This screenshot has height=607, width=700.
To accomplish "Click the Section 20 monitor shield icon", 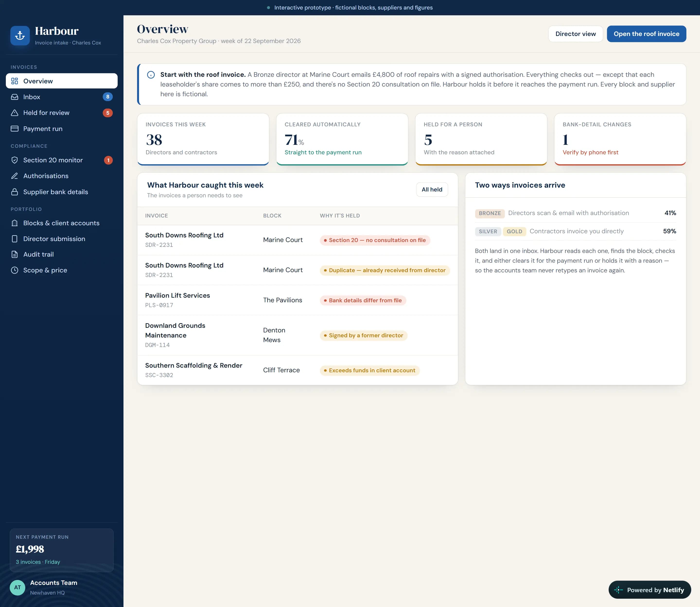I will [15, 160].
